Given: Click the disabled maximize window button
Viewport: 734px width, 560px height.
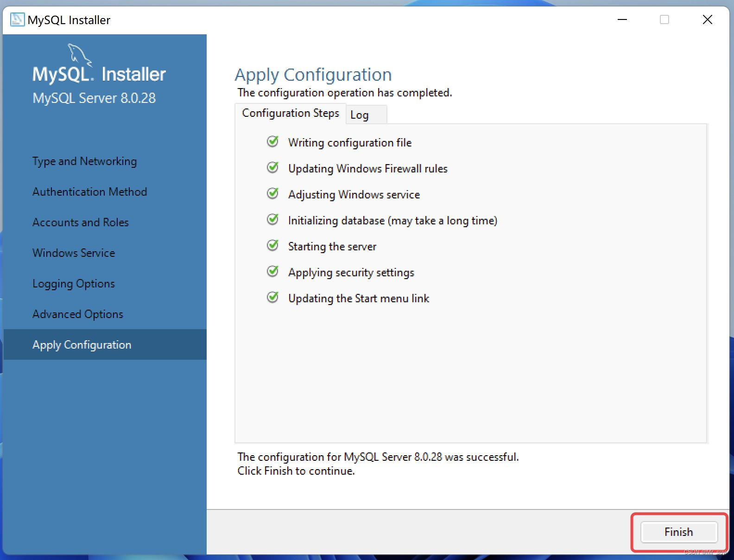Looking at the screenshot, I should (x=664, y=19).
